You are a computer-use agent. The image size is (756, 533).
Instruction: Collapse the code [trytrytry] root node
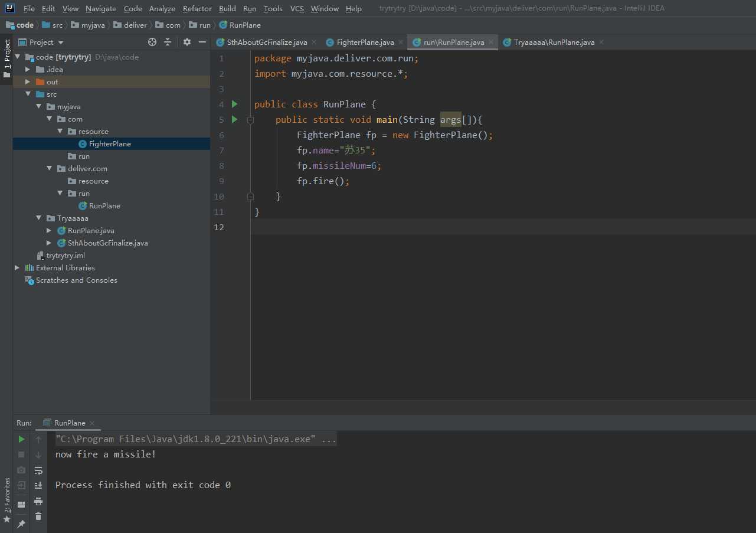[x=17, y=57]
